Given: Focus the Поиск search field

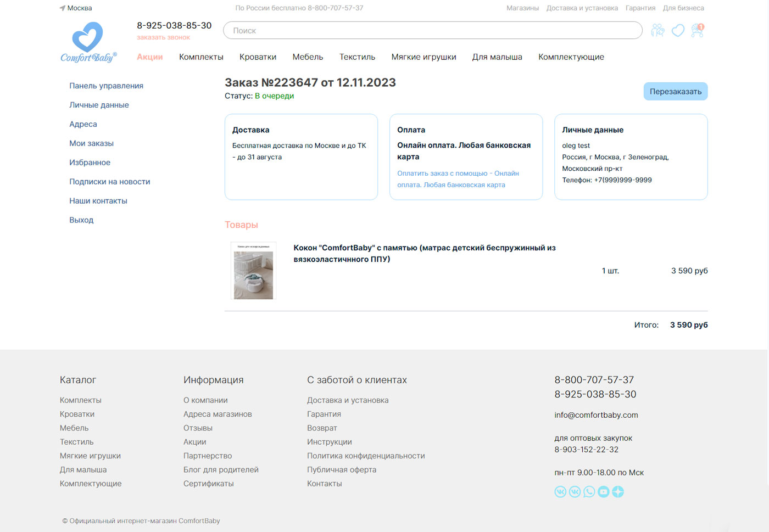Looking at the screenshot, I should pyautogui.click(x=432, y=30).
